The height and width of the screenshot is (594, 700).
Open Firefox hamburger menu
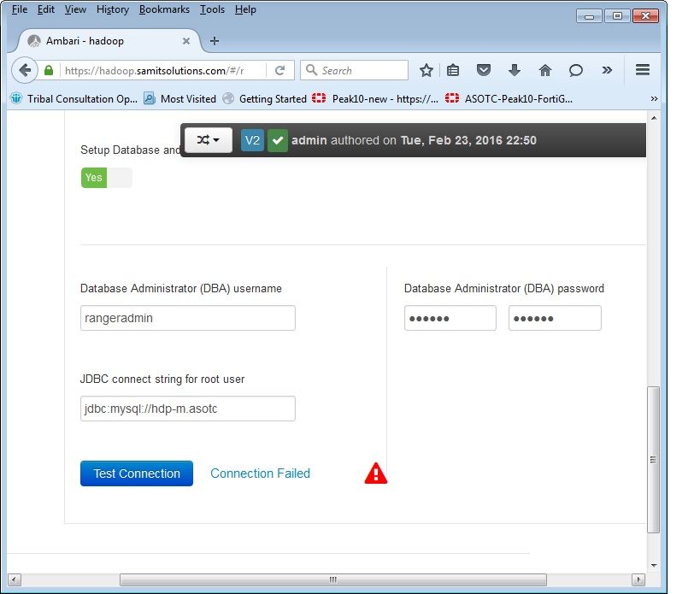coord(643,69)
